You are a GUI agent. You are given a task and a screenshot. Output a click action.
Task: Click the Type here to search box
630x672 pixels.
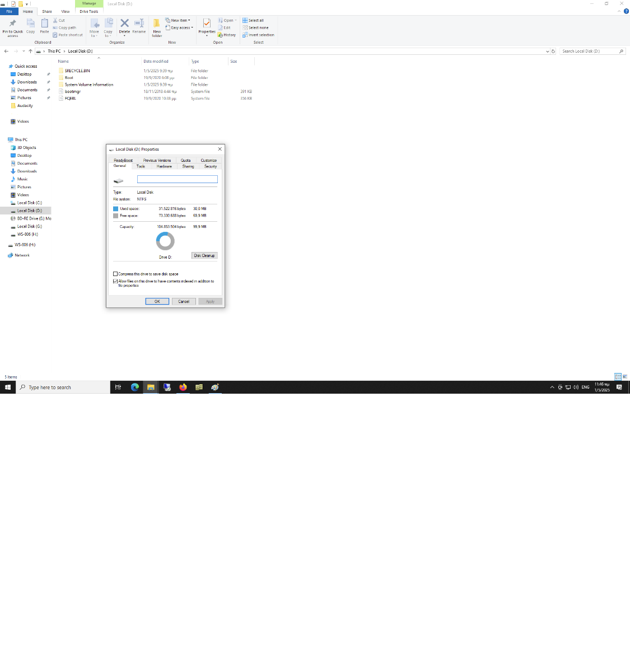(63, 387)
